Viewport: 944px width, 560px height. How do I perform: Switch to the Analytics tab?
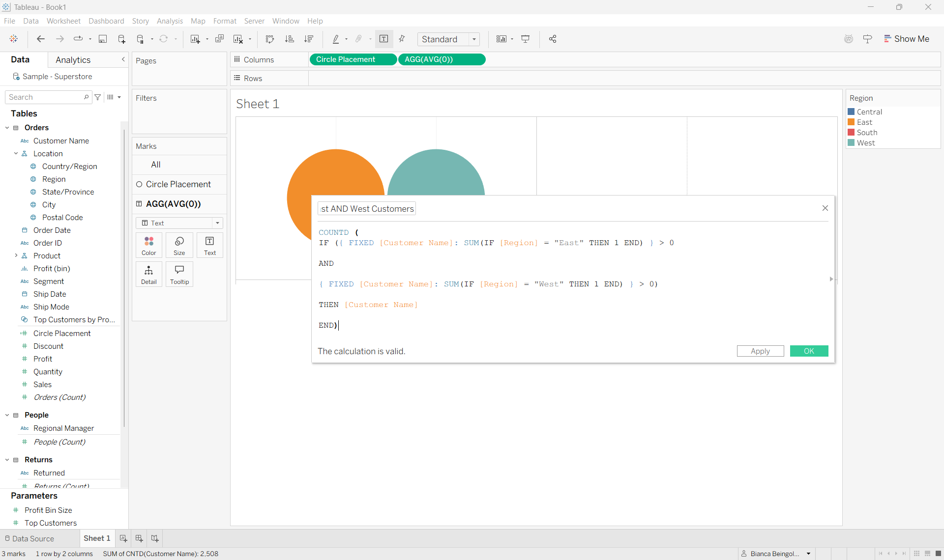coord(73,60)
